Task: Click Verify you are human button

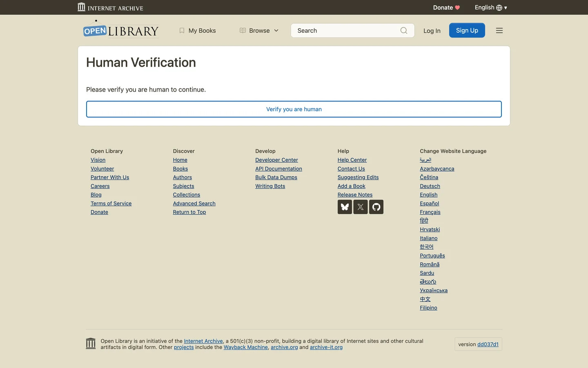Action: coord(294,109)
